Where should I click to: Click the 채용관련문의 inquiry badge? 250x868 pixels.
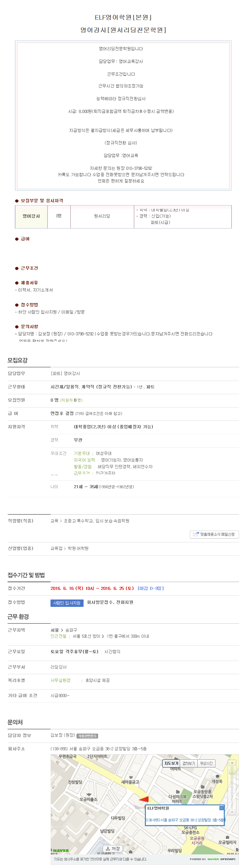(x=87, y=736)
